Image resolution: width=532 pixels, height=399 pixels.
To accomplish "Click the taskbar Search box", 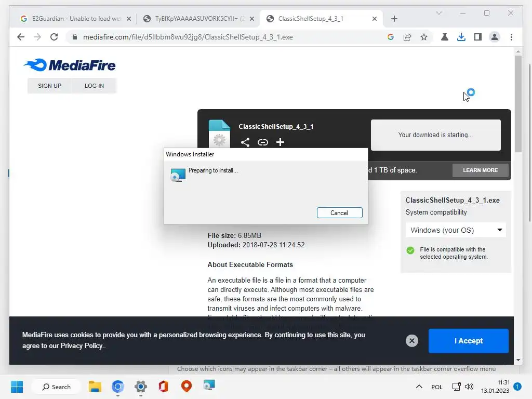I will [56, 387].
